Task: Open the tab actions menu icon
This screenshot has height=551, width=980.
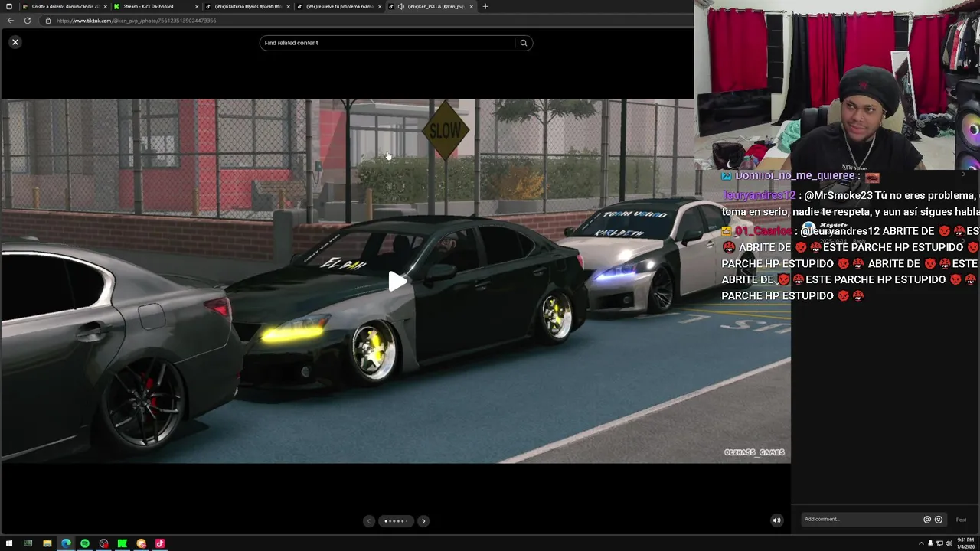Action: (9, 6)
